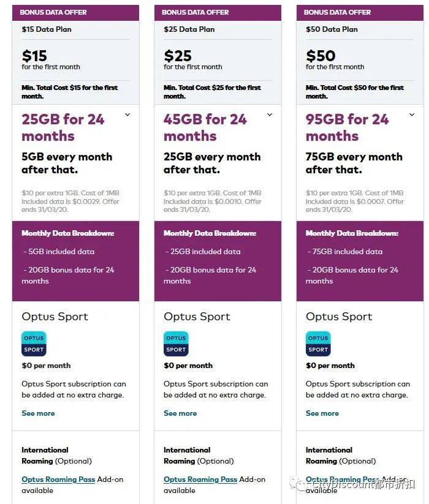Click the Optus Sport heading in $25 plan
The height and width of the screenshot is (504, 429).
197,317
